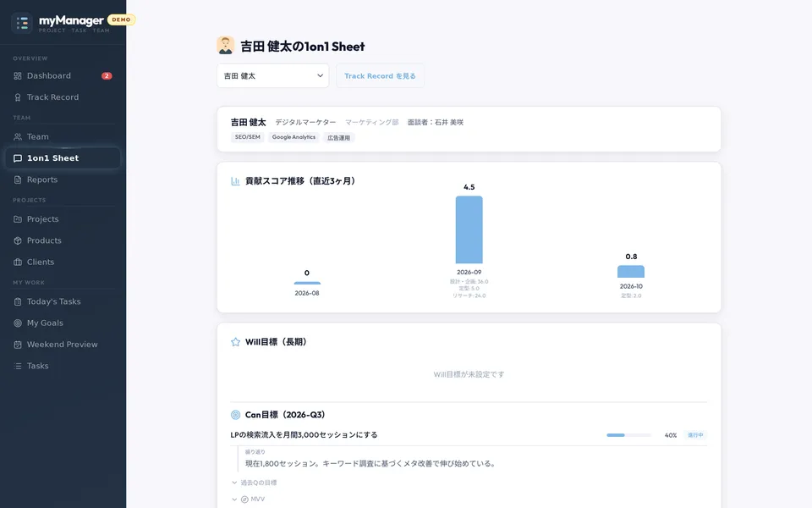The height and width of the screenshot is (508, 812).
Task: Click the Google Analytics skill tag
Action: coord(294,137)
